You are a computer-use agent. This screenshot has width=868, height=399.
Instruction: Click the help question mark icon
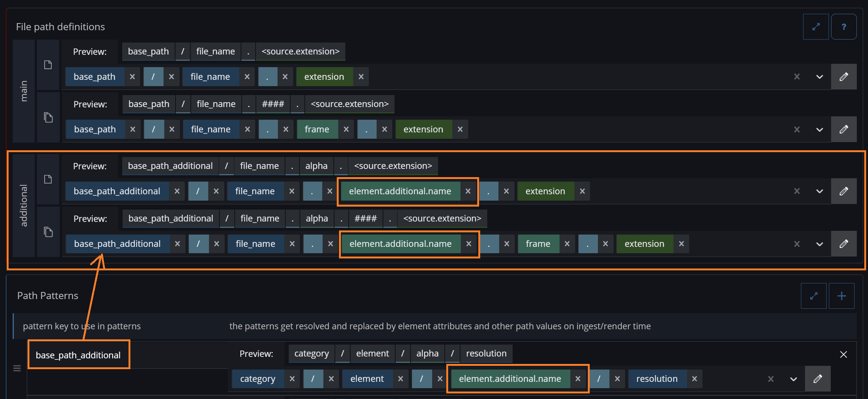[x=844, y=27]
